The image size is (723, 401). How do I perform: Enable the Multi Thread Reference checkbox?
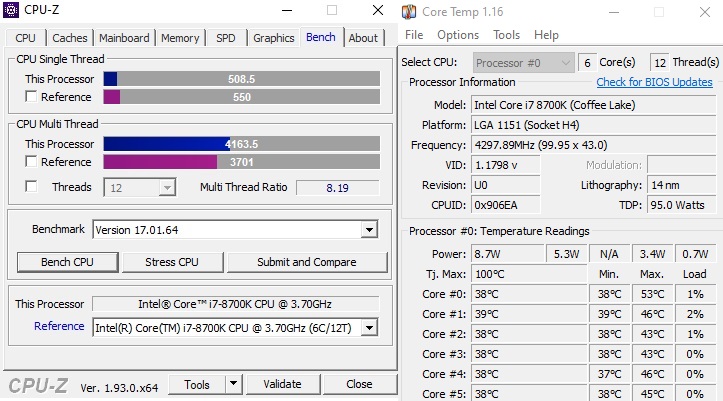(x=31, y=162)
